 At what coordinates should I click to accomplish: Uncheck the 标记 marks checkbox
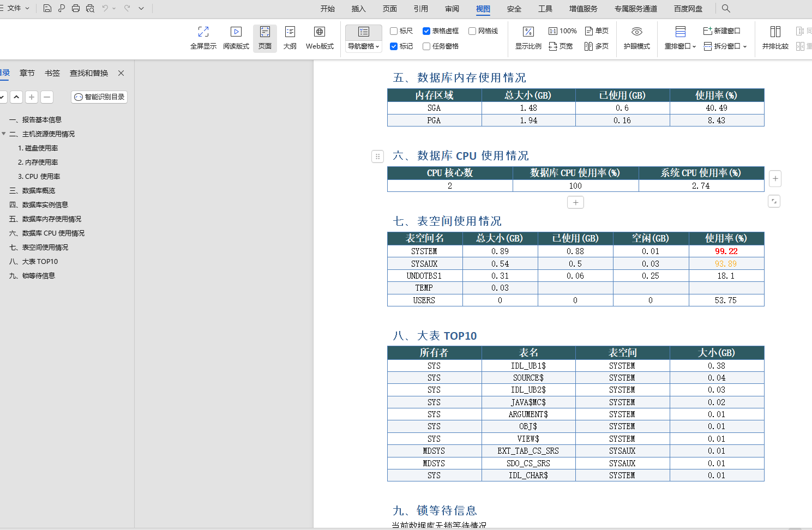[x=394, y=46]
